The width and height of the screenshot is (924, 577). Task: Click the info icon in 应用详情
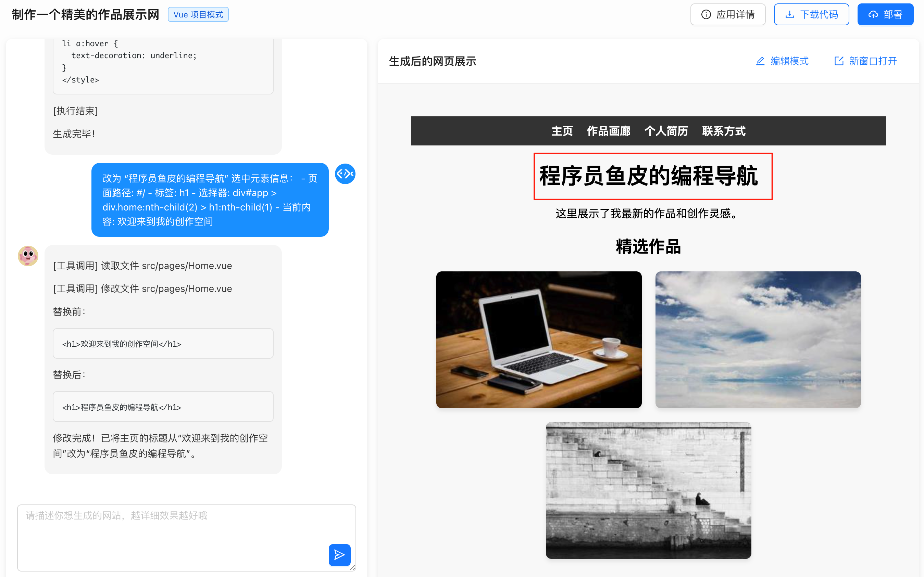pyautogui.click(x=706, y=14)
